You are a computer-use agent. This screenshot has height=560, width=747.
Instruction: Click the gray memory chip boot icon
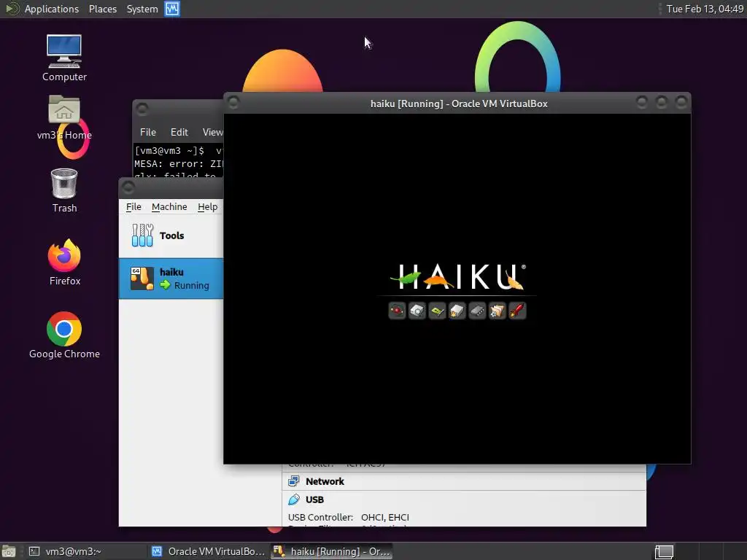[477, 311]
